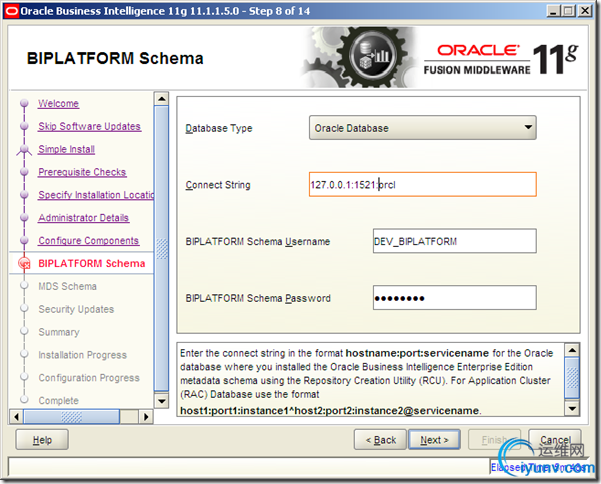Click the MDS Schema step label

point(67,286)
